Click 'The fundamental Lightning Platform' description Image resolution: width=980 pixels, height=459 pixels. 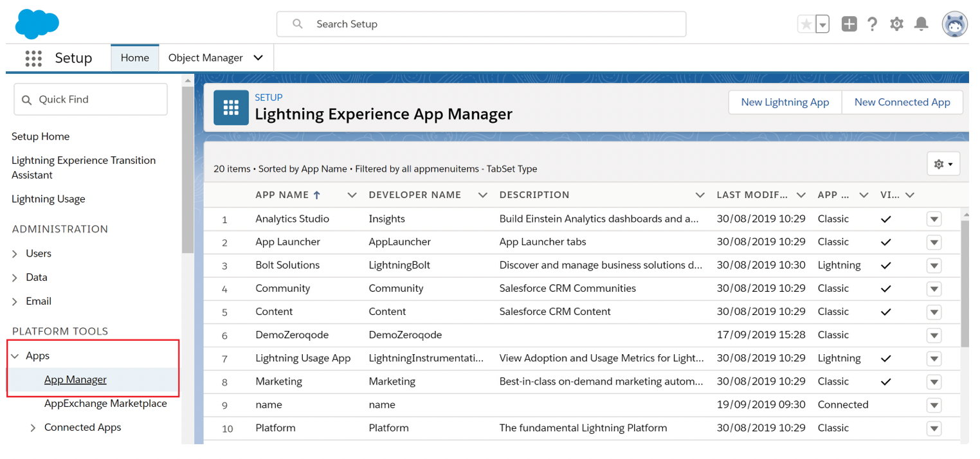point(583,428)
